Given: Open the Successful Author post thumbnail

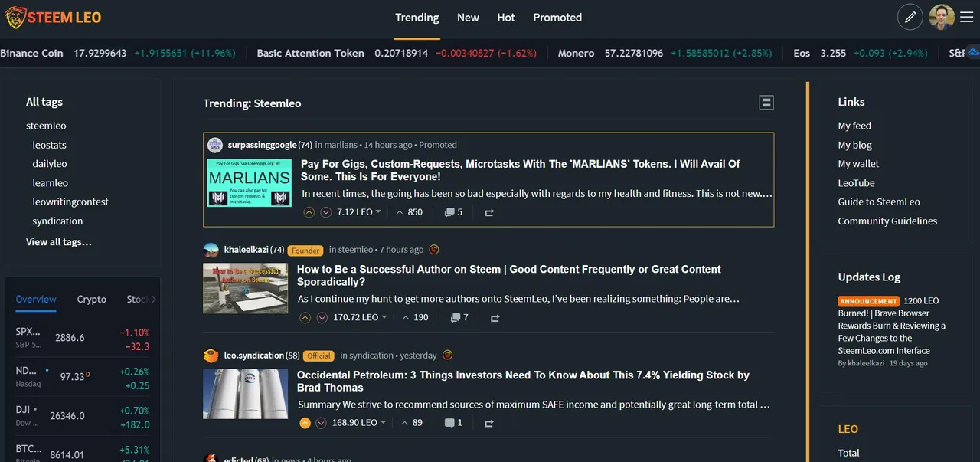Looking at the screenshot, I should point(245,288).
